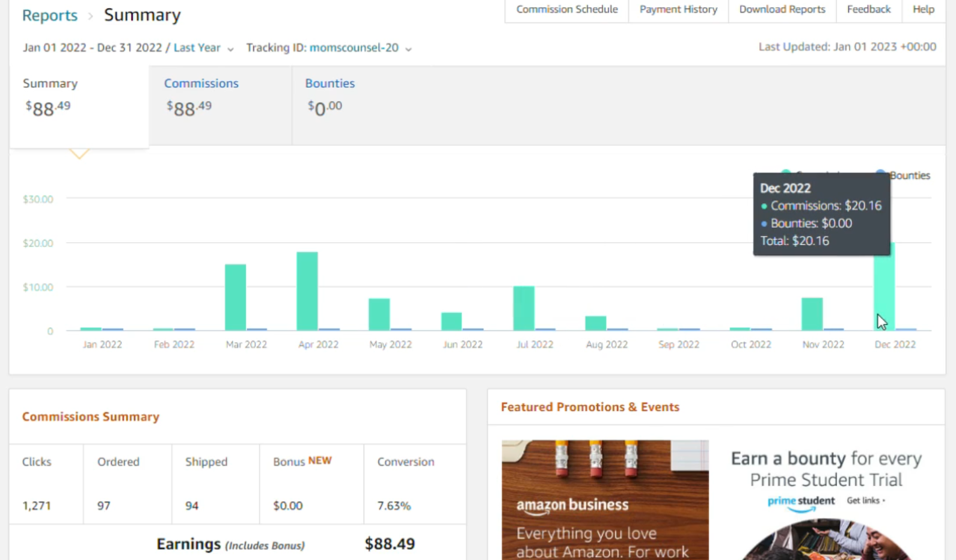The image size is (956, 560).
Task: Open the Help tab
Action: tap(924, 10)
